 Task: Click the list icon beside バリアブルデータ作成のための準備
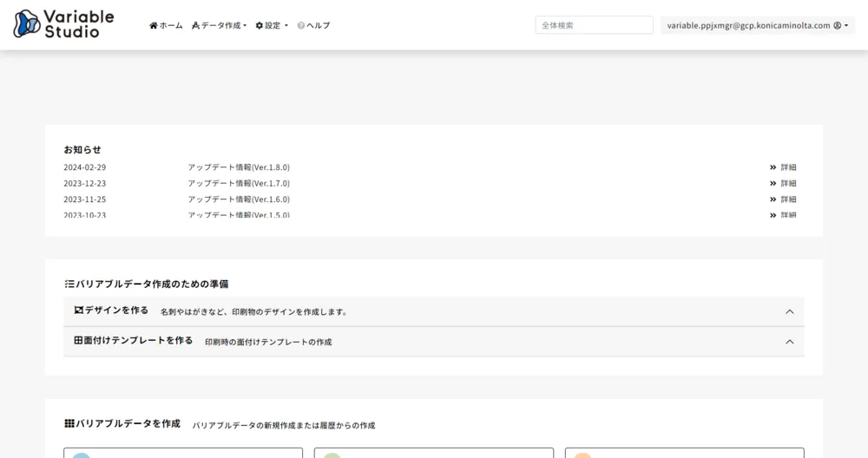pos(69,284)
